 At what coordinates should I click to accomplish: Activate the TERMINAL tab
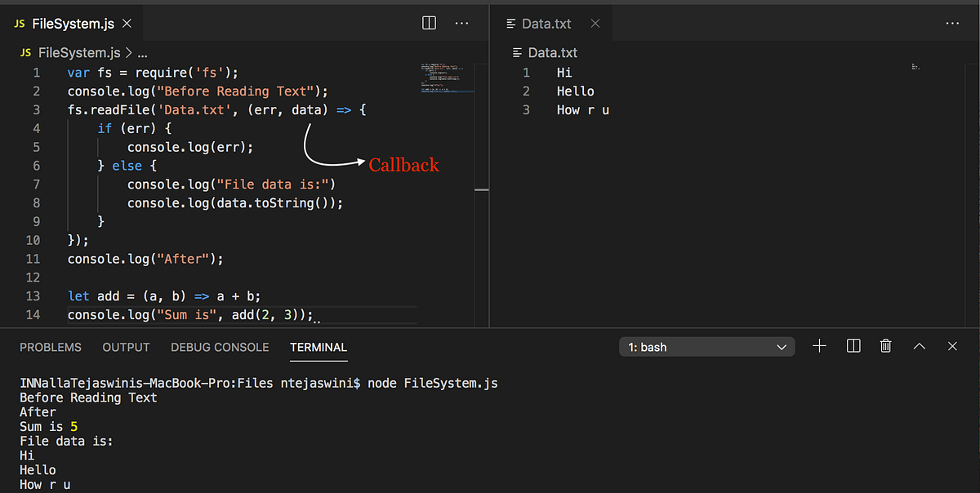pyautogui.click(x=318, y=347)
